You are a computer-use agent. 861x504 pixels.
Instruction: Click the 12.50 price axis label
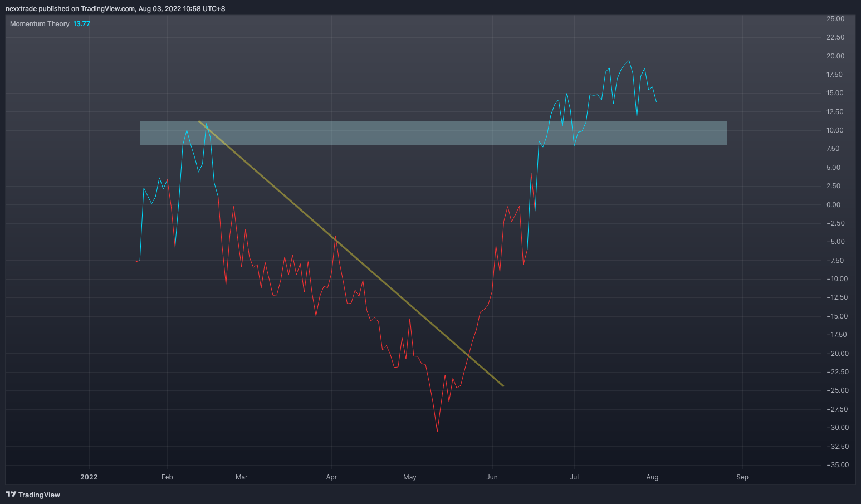(835, 112)
